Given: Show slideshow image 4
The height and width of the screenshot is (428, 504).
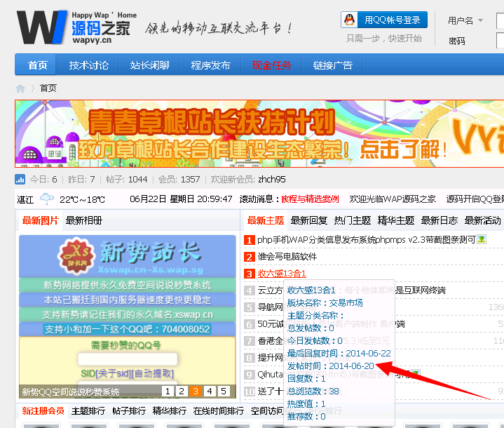Looking at the screenshot, I should point(210,392).
